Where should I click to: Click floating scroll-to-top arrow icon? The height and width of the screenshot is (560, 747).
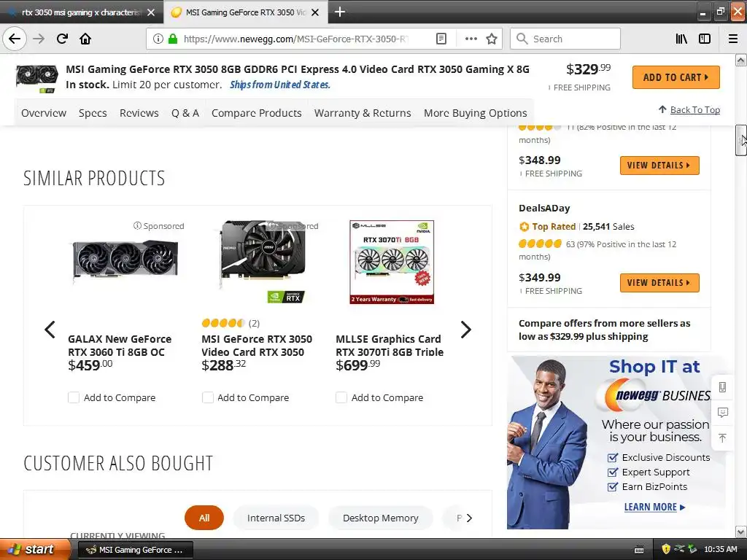722,438
